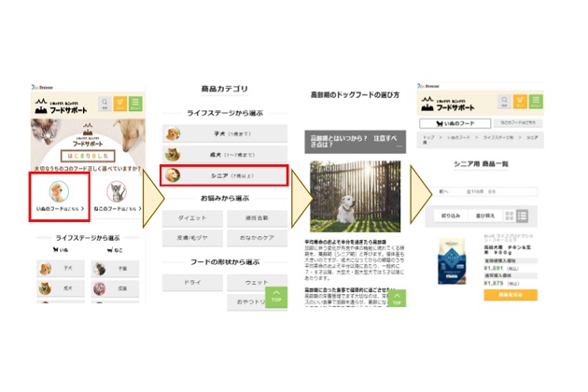Open the 絞り込み filter dropdown
588x392 pixels.
pyautogui.click(x=451, y=216)
